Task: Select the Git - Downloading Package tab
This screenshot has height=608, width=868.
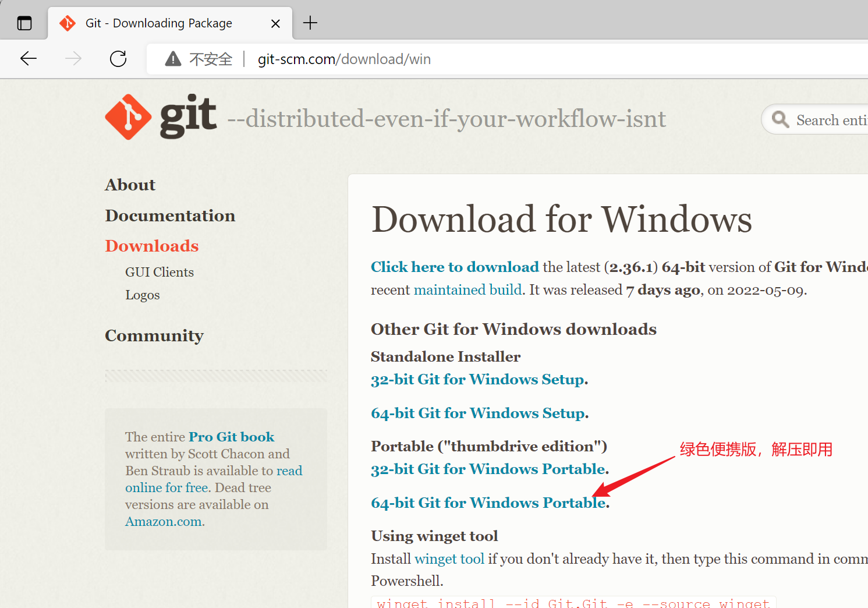Action: pyautogui.click(x=170, y=23)
